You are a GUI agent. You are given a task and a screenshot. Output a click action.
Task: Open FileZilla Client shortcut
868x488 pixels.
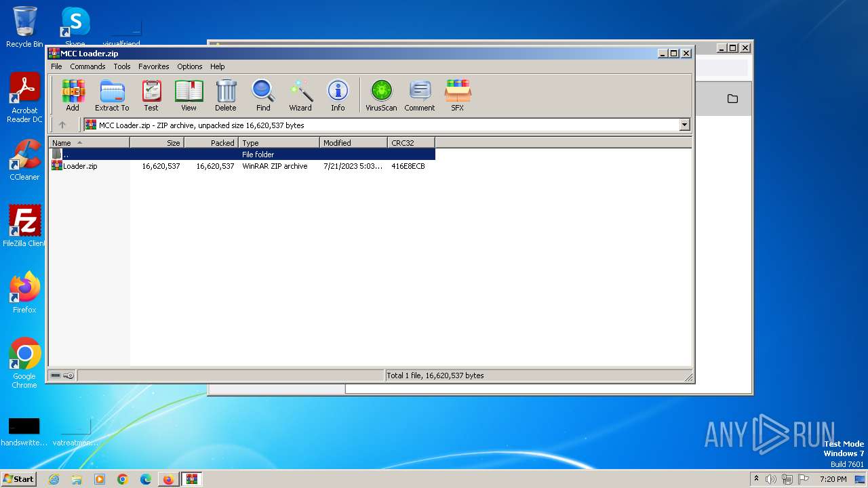pos(24,226)
